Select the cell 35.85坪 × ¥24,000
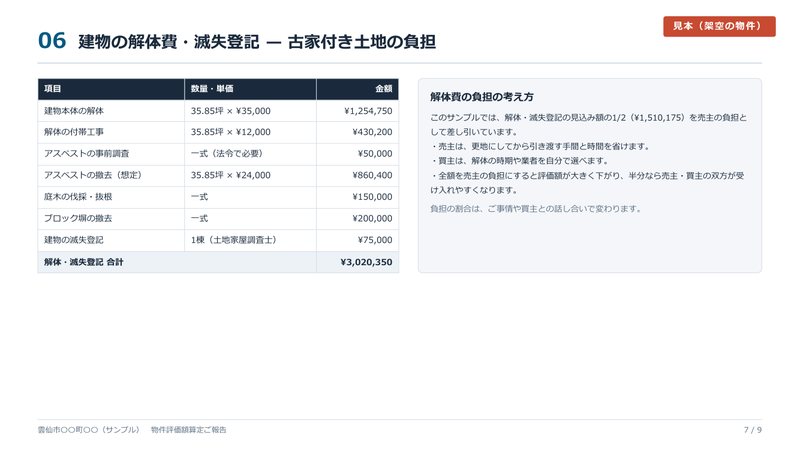The image size is (800, 450). click(x=231, y=175)
